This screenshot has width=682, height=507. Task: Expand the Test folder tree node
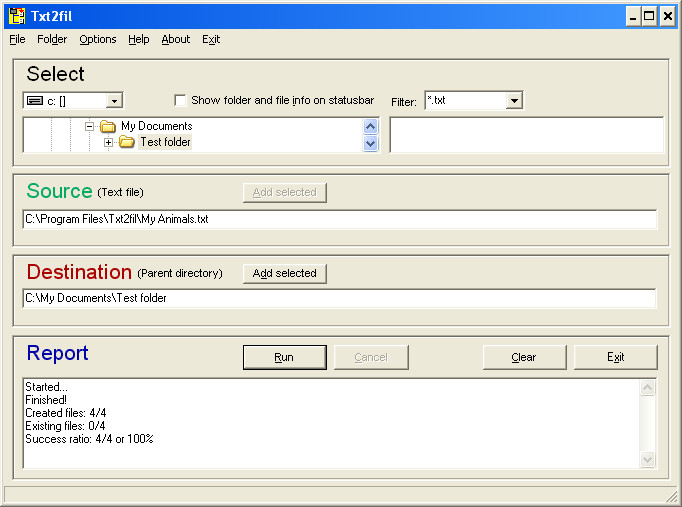tap(108, 143)
